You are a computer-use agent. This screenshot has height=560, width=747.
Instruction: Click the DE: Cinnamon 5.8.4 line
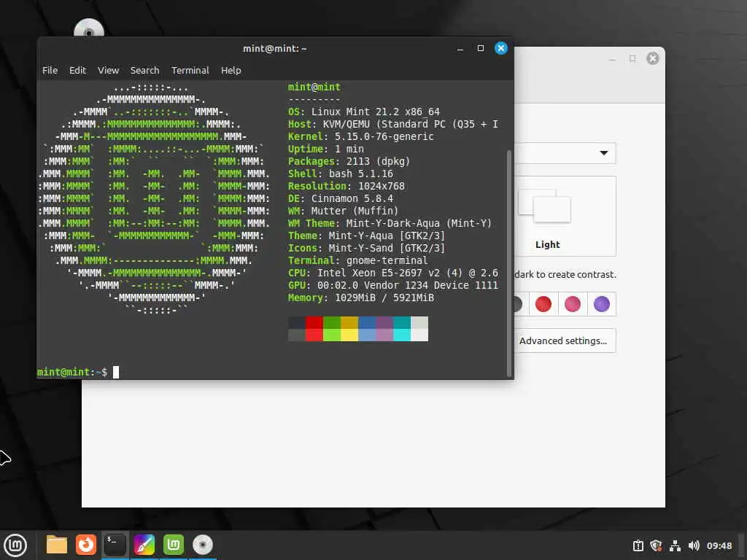click(x=341, y=198)
